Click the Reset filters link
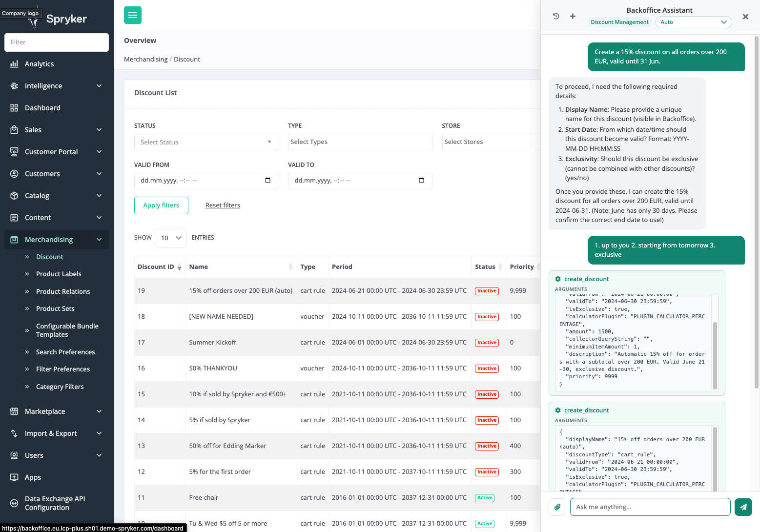The height and width of the screenshot is (532, 760). tap(223, 205)
